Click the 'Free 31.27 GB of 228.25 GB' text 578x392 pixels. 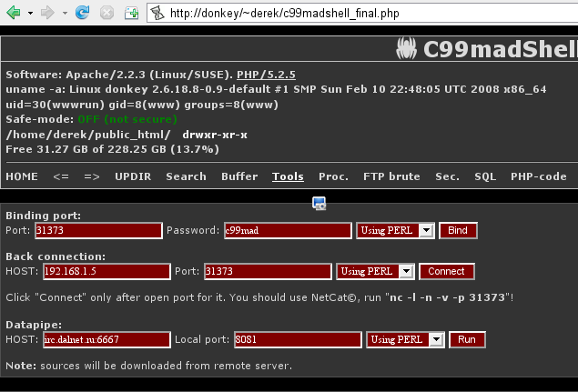click(x=113, y=149)
